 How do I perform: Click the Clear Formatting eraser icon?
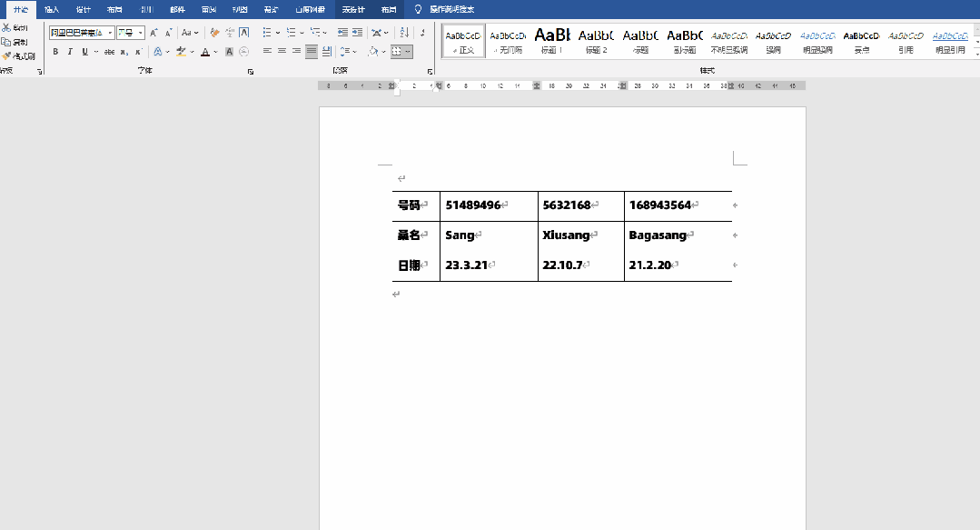pos(214,33)
